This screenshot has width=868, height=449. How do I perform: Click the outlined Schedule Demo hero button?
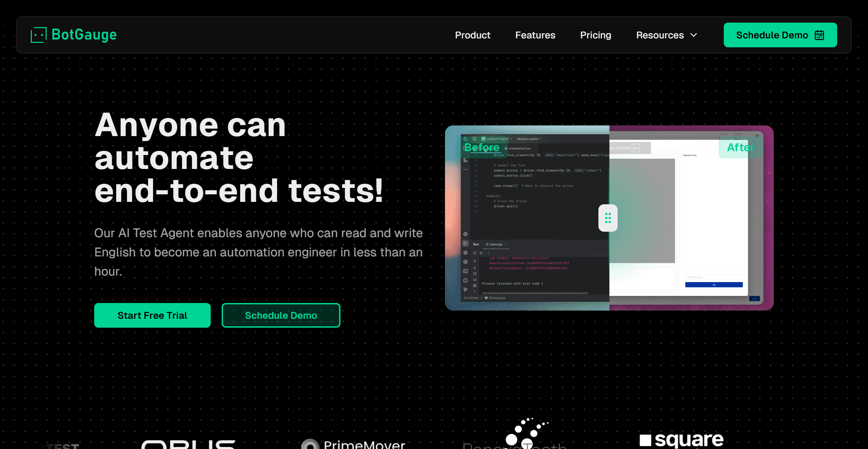[x=281, y=315]
